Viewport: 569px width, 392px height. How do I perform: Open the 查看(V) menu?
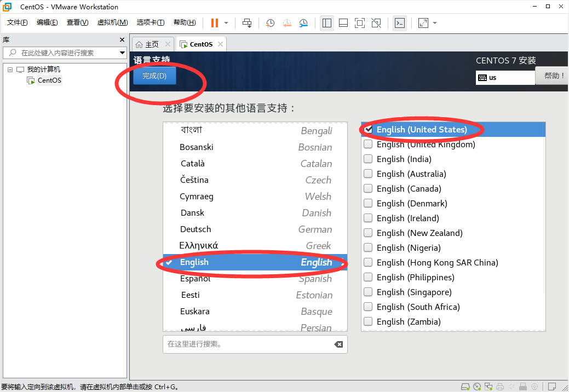77,22
